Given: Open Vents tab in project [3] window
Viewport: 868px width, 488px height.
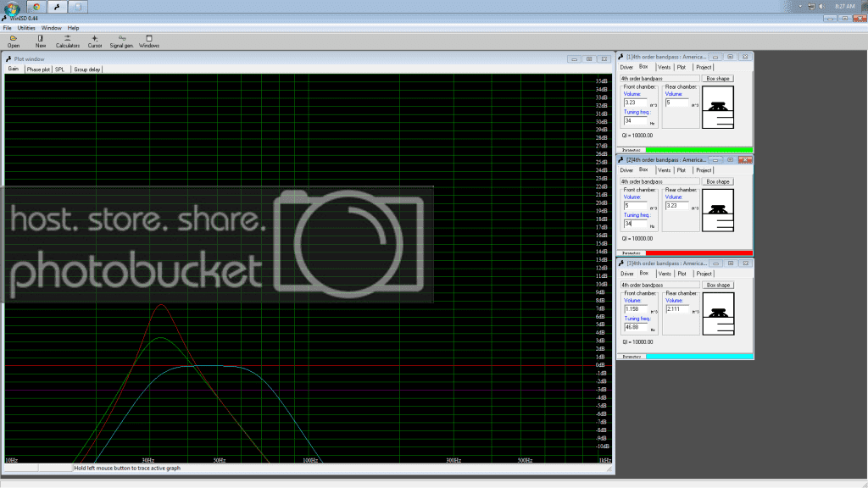Looking at the screenshot, I should tap(665, 274).
